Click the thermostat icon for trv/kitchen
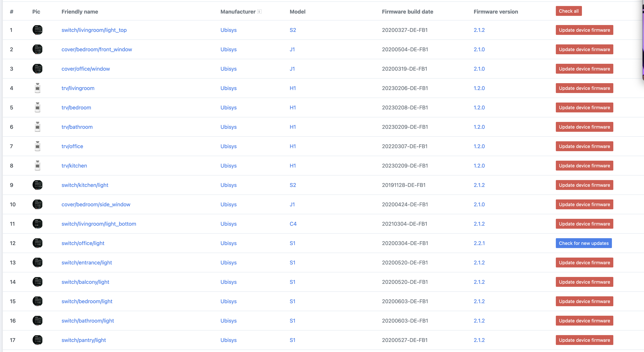644x352 pixels. click(x=38, y=165)
